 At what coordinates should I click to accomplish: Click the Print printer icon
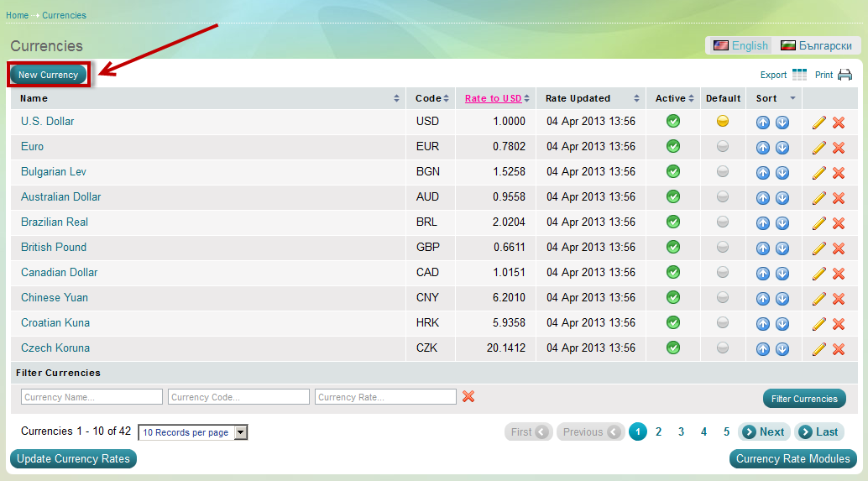(844, 75)
